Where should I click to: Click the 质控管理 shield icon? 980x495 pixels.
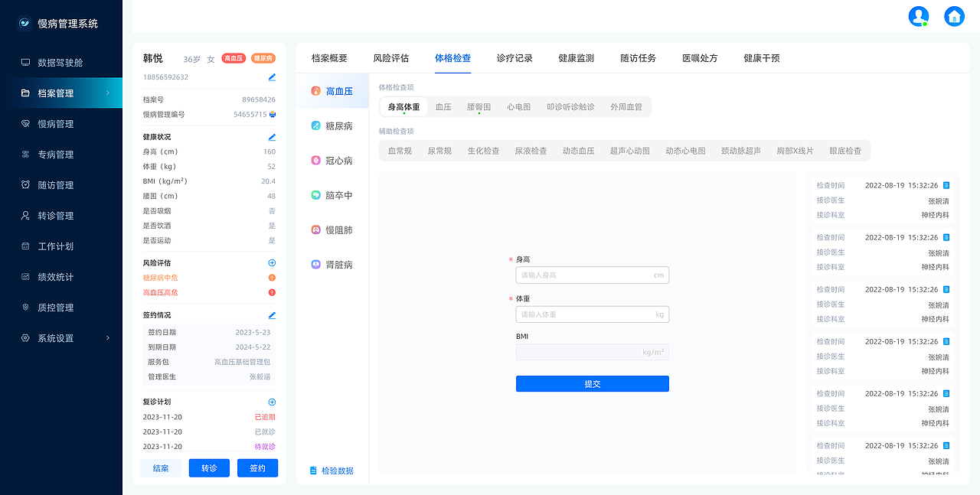[25, 308]
